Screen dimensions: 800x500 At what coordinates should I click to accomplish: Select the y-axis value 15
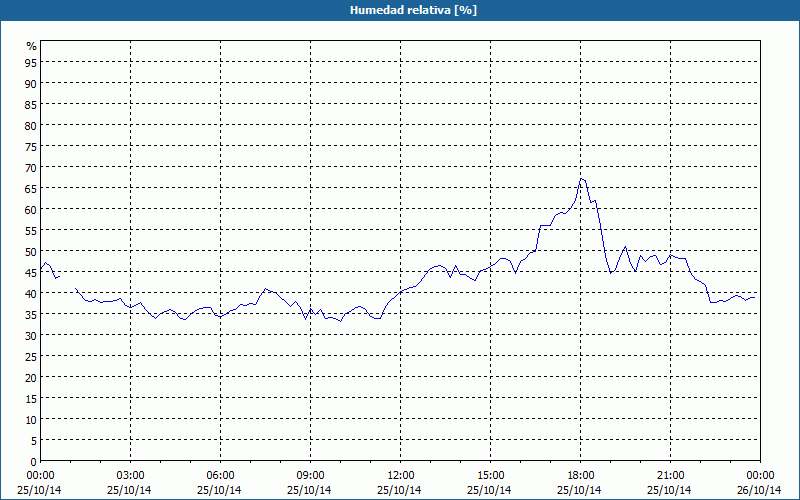pyautogui.click(x=31, y=398)
